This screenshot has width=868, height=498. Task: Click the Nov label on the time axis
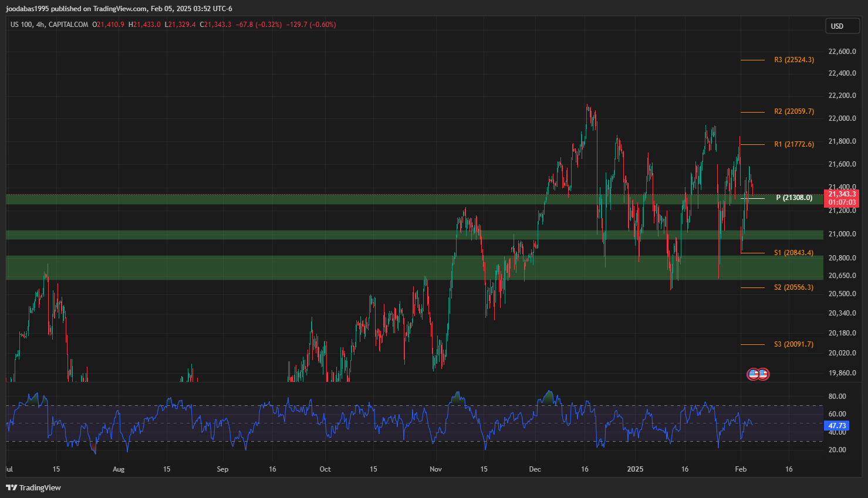435,469
